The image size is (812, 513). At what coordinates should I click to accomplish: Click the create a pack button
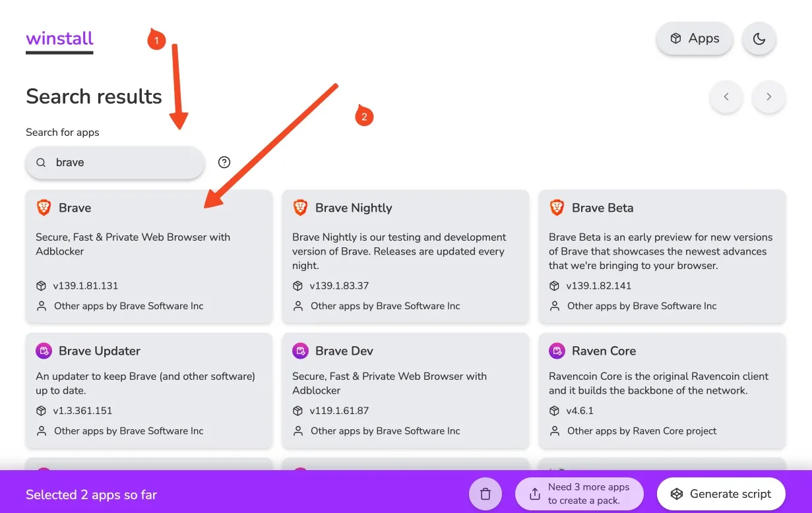pos(579,494)
